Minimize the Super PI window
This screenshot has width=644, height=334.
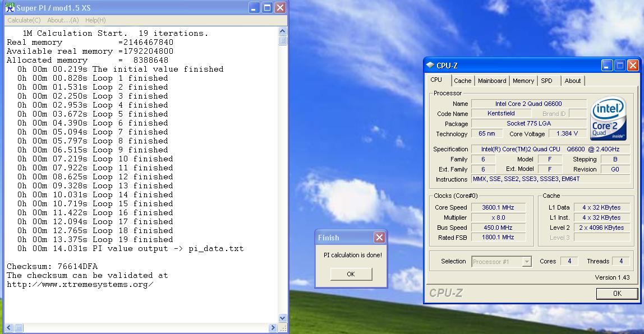point(254,7)
